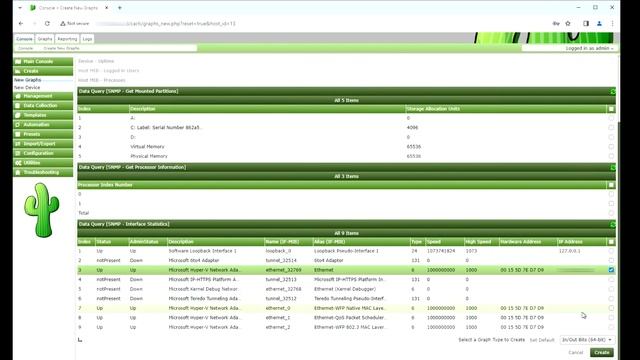Screen dimensions: 640x360
Task: Reload the Get Processor Information data query
Action: [x=613, y=167]
